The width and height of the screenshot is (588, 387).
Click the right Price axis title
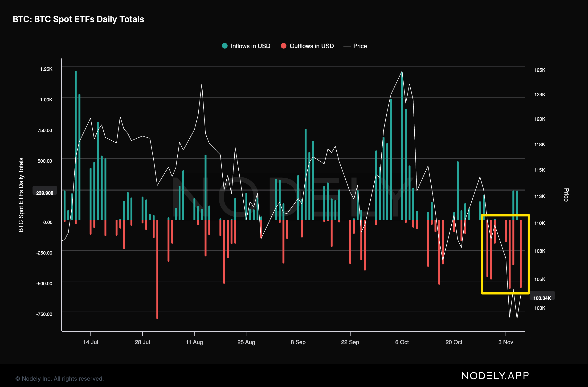[566, 195]
